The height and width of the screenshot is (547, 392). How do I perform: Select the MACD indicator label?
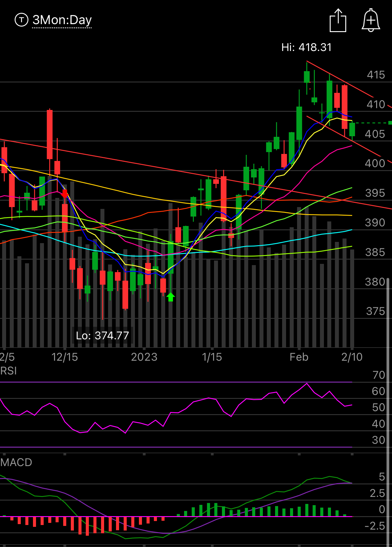pyautogui.click(x=16, y=462)
